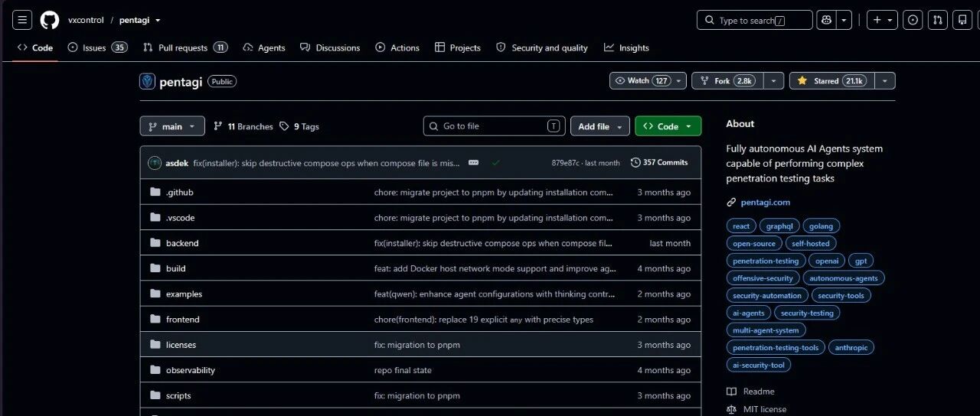This screenshot has height=416, width=980.
Task: Click the pentagi repository avatar icon
Action: pyautogui.click(x=147, y=81)
